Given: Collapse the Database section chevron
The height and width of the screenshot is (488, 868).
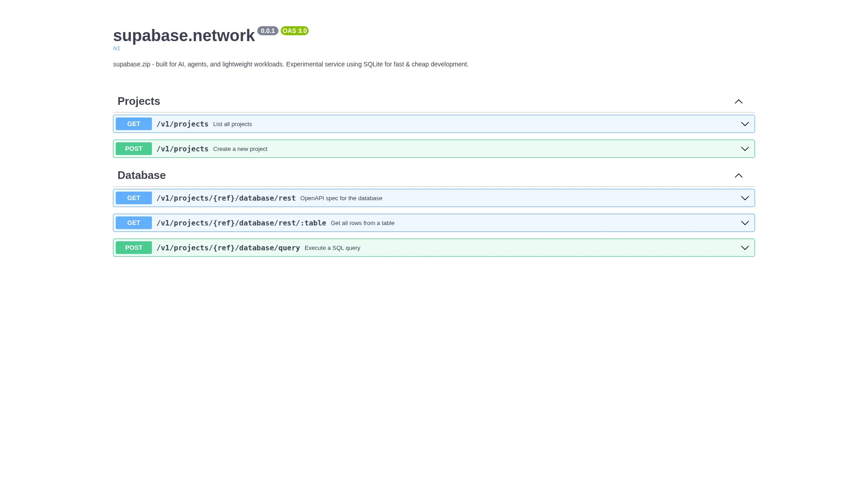Looking at the screenshot, I should [738, 175].
